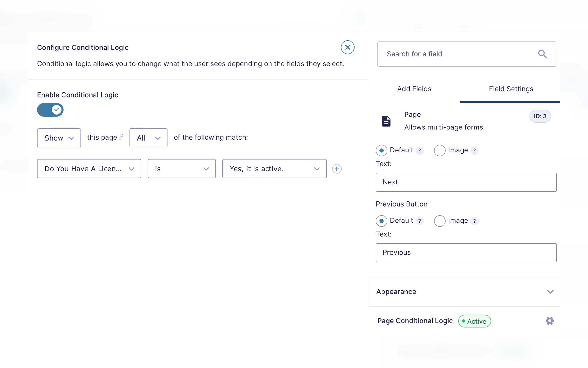Select Image radio under Previous Button
This screenshot has width=588, height=368.
[440, 221]
